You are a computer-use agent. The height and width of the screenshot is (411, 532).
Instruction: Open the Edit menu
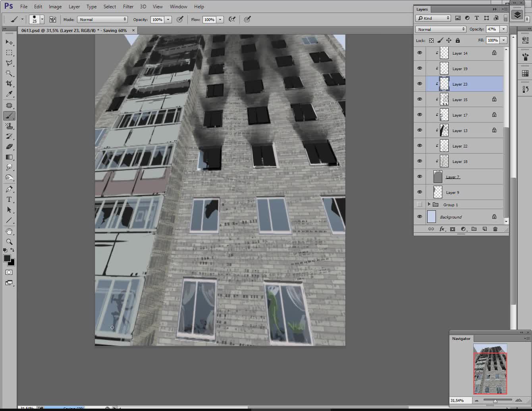point(38,6)
